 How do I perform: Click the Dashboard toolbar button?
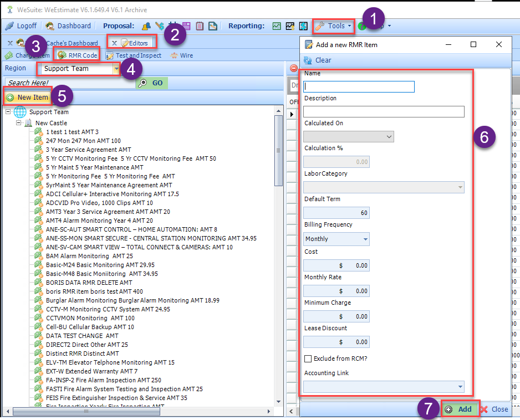pos(69,26)
